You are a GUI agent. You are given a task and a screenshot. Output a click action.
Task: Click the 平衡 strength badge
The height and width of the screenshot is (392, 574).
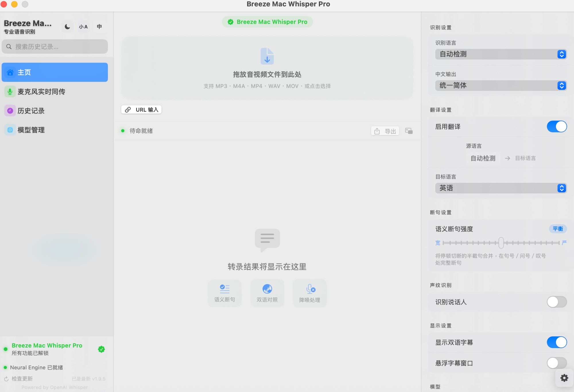click(558, 229)
